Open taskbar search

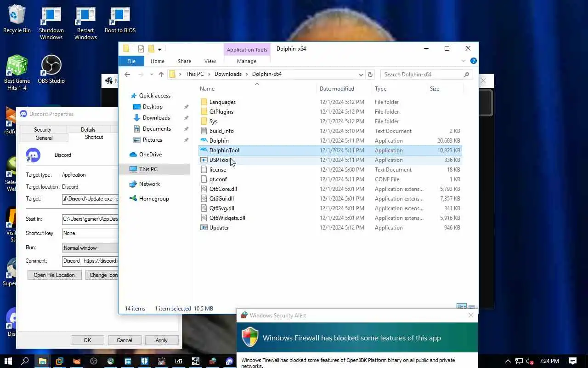coord(25,361)
